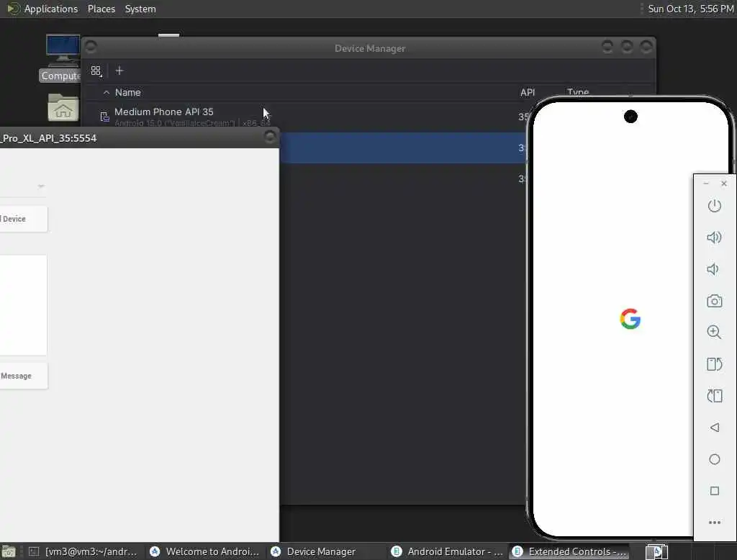
Task: Tap the emulator Home circle button
Action: (x=715, y=459)
